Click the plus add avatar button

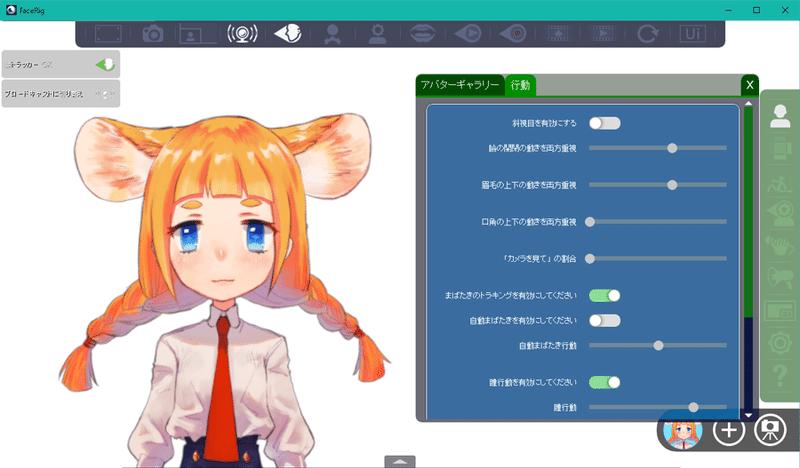(729, 430)
